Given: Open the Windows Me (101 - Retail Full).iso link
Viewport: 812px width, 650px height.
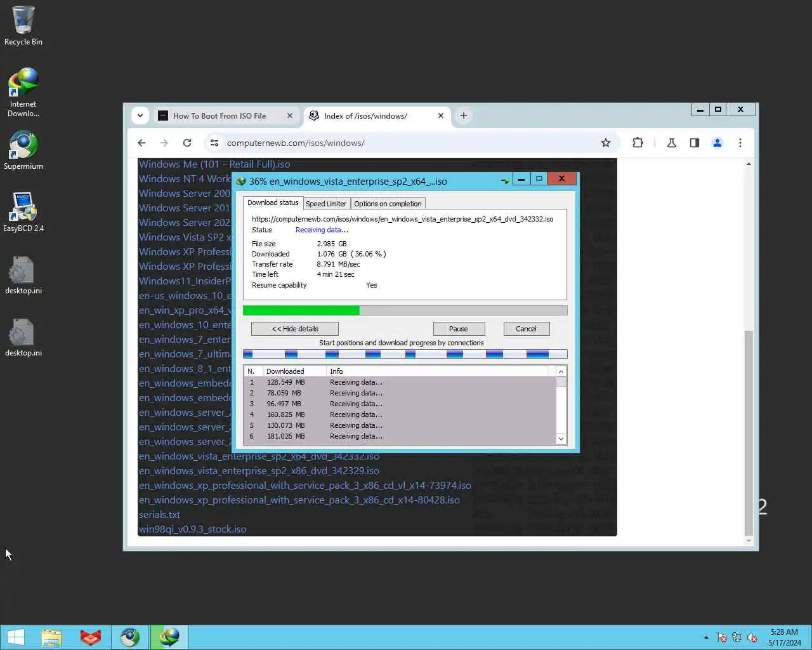Looking at the screenshot, I should point(214,164).
